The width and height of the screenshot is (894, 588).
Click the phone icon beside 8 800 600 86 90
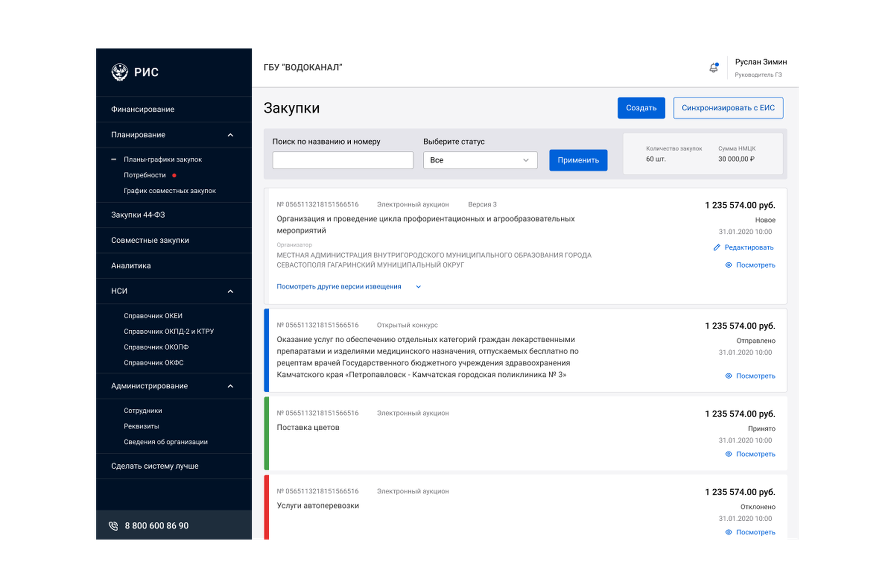[113, 526]
